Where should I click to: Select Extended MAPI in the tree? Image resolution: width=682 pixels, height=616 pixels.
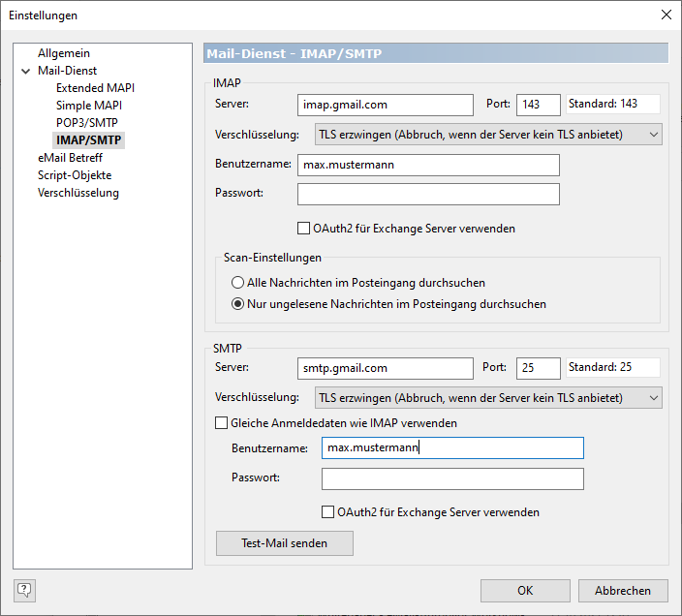coord(95,88)
